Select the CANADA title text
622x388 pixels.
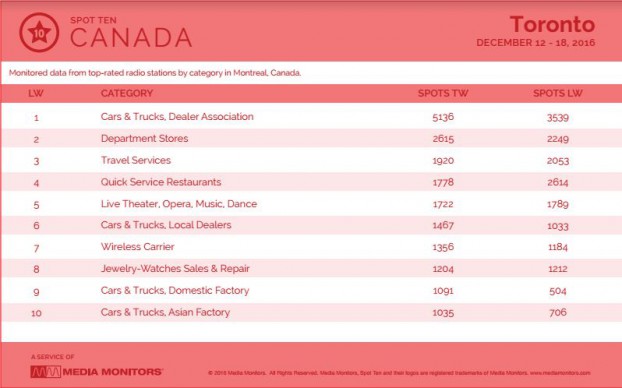131,38
